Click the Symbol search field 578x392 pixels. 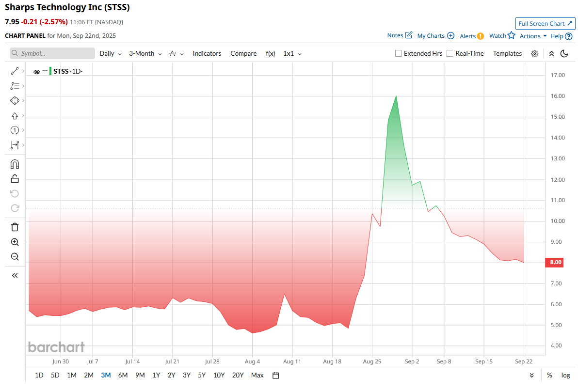[x=52, y=53]
